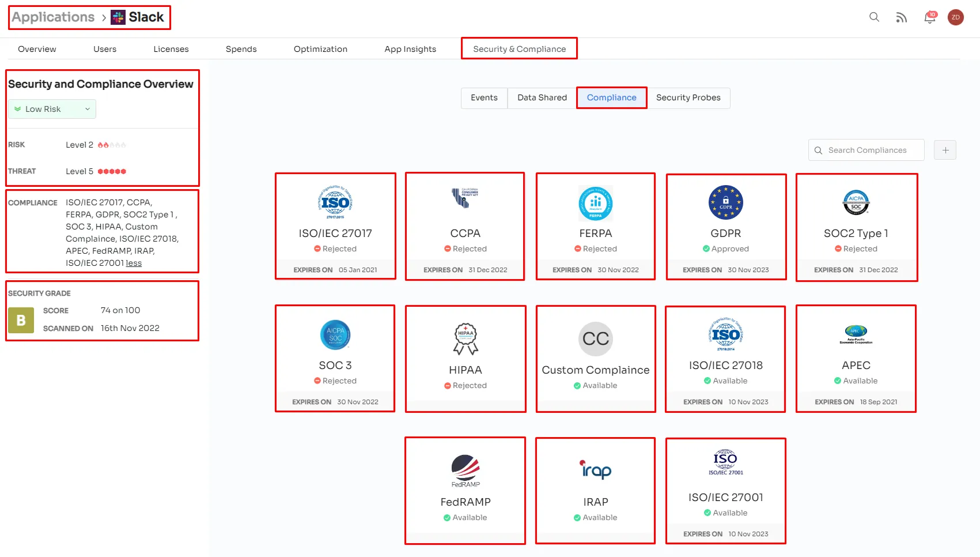Click the plus add compliance button

click(x=945, y=150)
